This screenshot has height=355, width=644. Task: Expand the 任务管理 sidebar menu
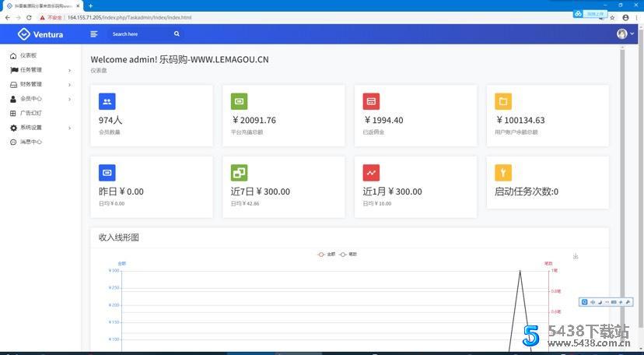click(x=39, y=70)
